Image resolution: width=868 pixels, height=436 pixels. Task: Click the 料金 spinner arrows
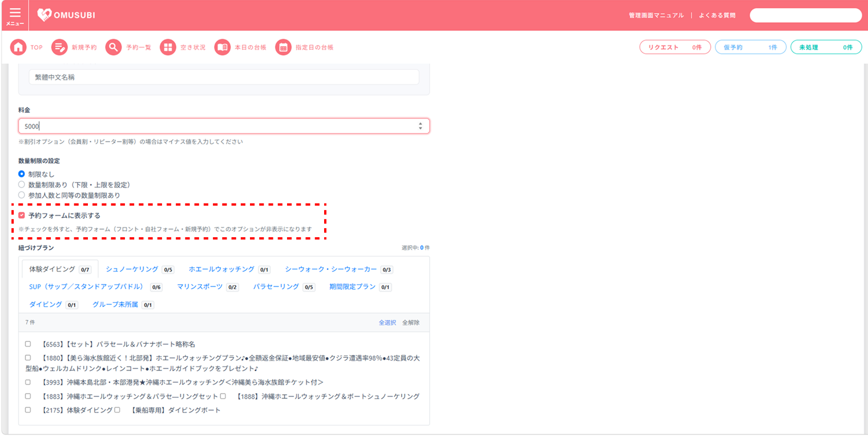[x=420, y=126]
